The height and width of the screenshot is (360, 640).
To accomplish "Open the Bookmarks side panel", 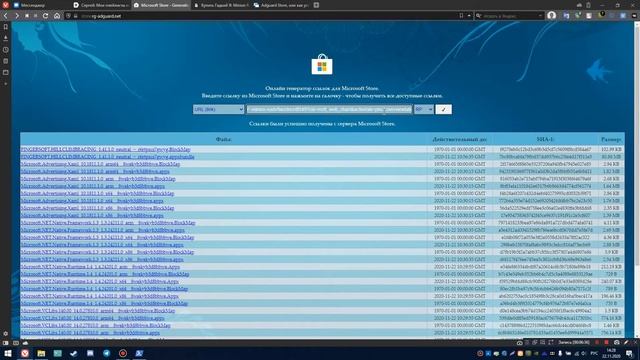I will [6, 27].
